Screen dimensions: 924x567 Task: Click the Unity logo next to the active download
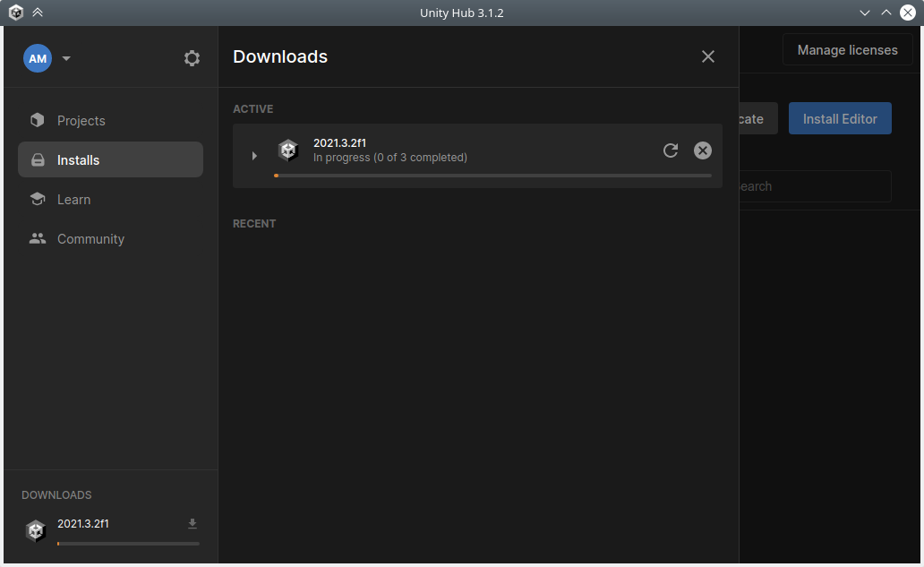(x=288, y=150)
